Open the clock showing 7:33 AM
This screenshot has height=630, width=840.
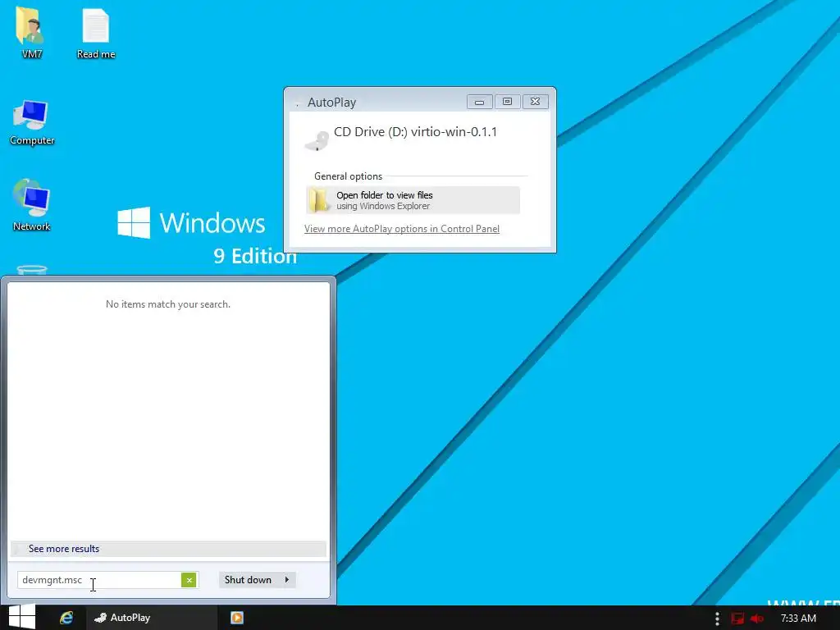coord(798,619)
